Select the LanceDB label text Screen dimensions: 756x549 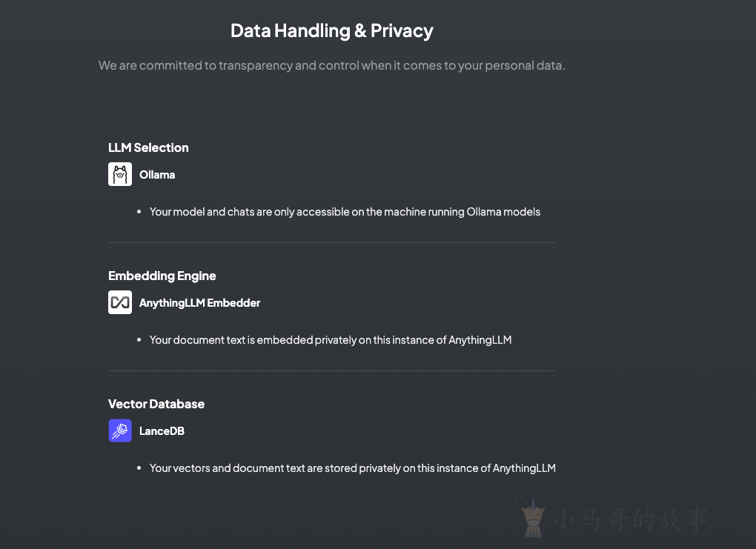pyautogui.click(x=162, y=431)
